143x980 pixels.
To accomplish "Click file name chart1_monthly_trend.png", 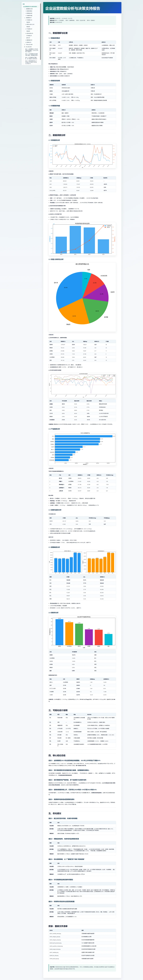I will coord(55,934).
